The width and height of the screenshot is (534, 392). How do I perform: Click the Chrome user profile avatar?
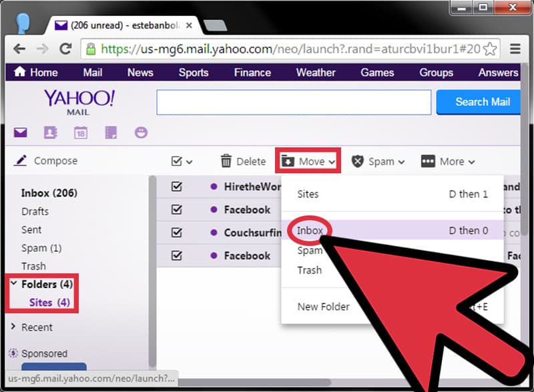tap(23, 23)
